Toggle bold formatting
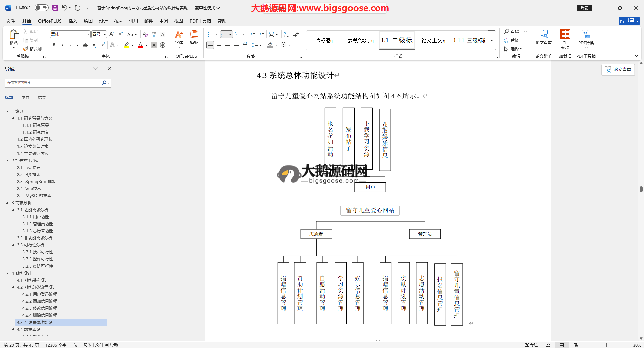Screen dimensions: 644x348 click(x=54, y=45)
